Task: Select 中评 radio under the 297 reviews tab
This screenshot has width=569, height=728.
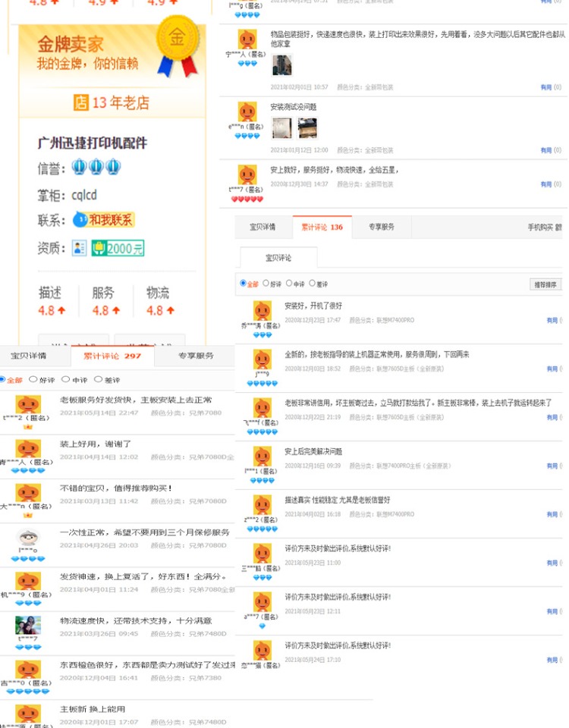Action: (x=65, y=379)
